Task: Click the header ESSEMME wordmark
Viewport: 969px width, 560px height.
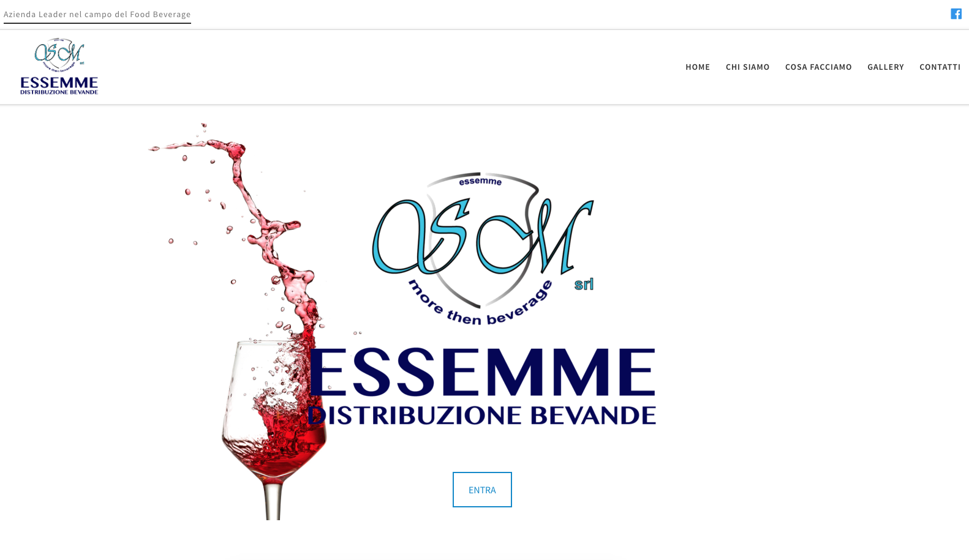Action: coord(59,83)
